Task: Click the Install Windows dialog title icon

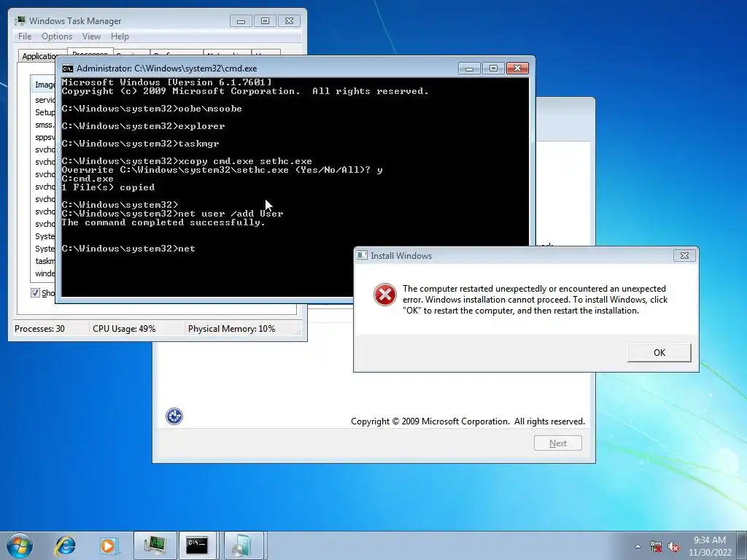Action: click(x=362, y=256)
